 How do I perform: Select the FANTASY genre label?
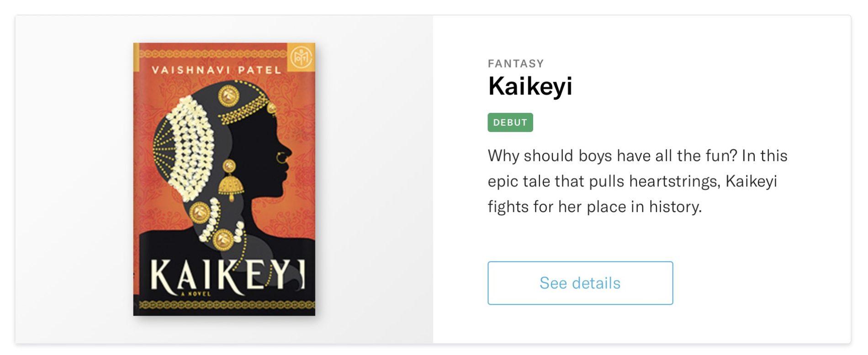(516, 64)
